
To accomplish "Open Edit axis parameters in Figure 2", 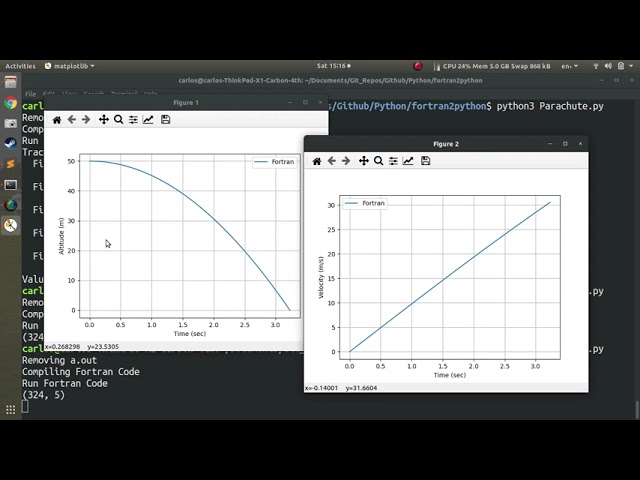I will click(x=408, y=161).
